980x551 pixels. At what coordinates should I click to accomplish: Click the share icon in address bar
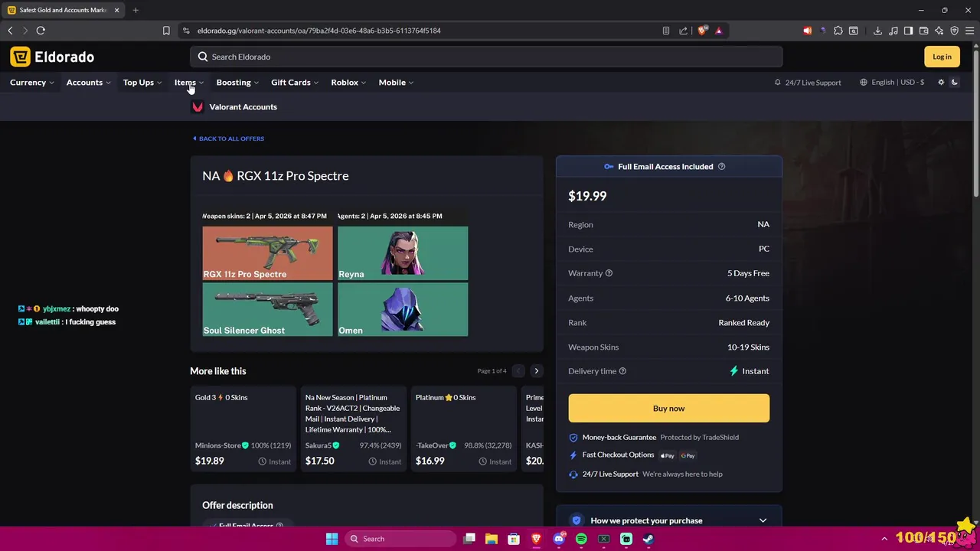pyautogui.click(x=683, y=31)
